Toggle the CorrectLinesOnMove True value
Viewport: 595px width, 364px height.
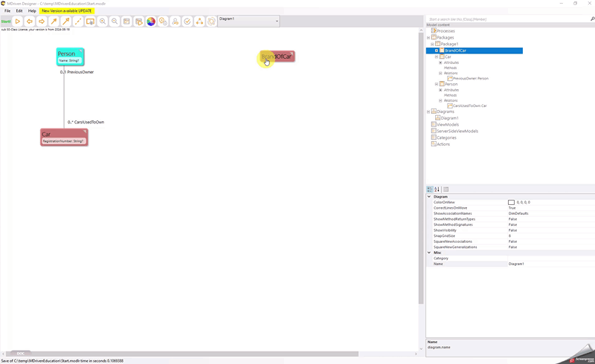click(512, 208)
